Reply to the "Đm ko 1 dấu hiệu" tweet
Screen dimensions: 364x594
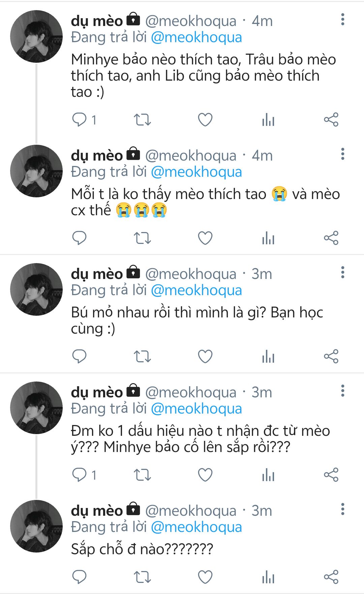pos(80,475)
